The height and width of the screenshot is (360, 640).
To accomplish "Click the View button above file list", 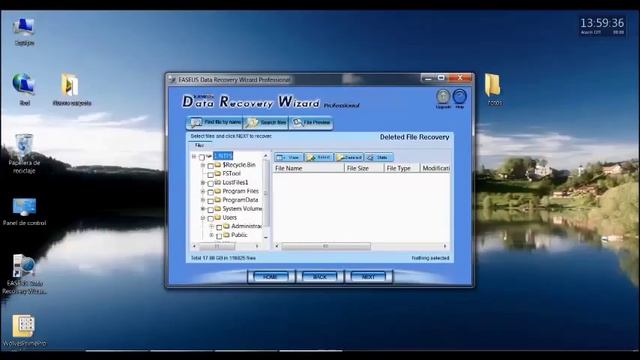I will (x=289, y=157).
